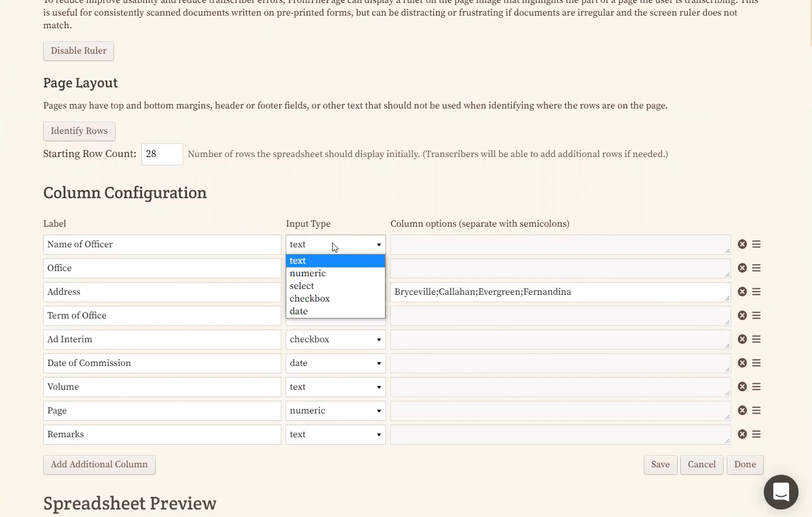Click reorder handle for Term of Office
Image resolution: width=812 pixels, height=517 pixels.
[756, 315]
